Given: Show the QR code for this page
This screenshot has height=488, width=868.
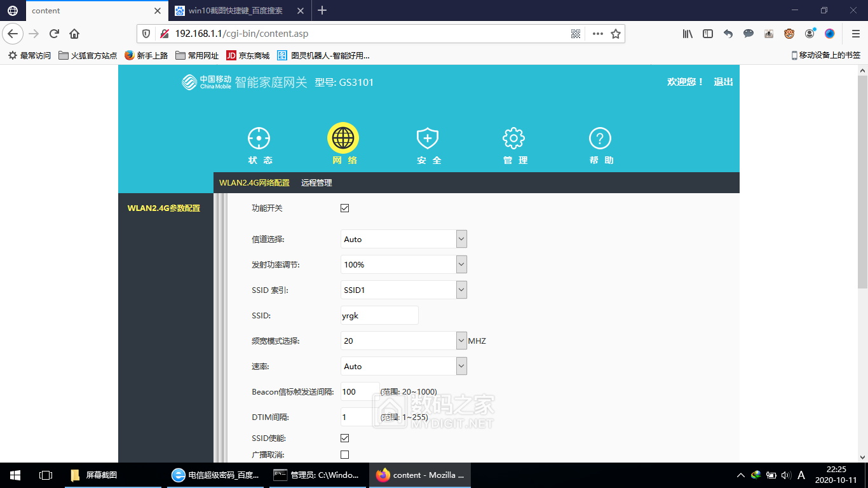Looking at the screenshot, I should pyautogui.click(x=576, y=34).
